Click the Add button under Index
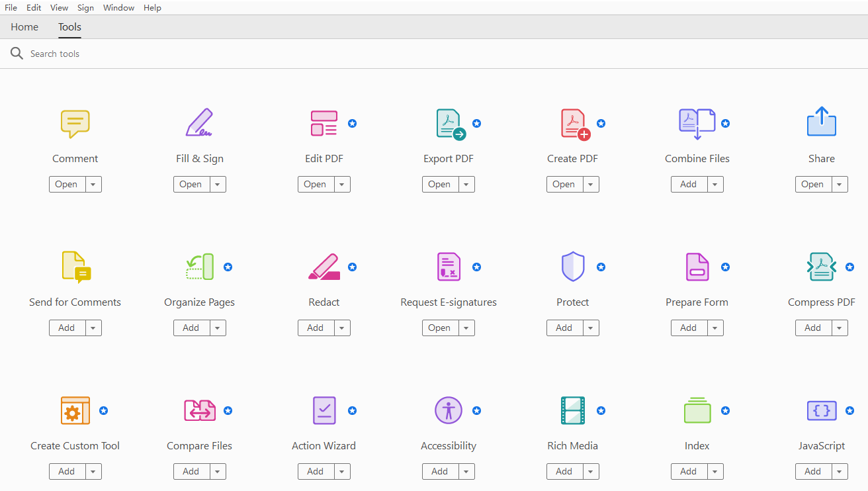Image resolution: width=868 pixels, height=491 pixels. point(689,472)
